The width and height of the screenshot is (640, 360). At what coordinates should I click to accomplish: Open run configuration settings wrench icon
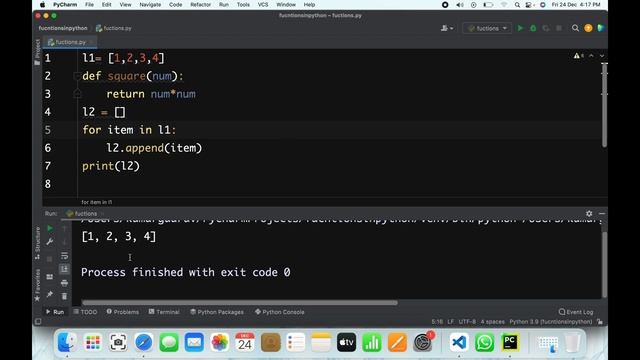[x=50, y=242]
